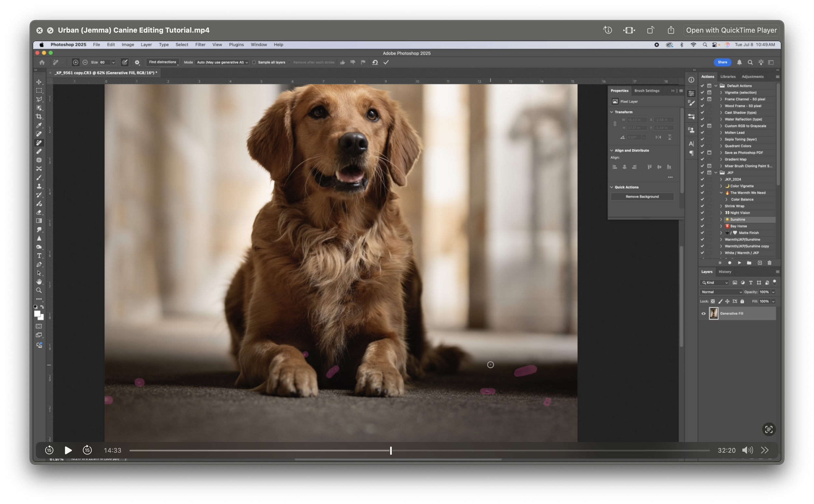
Task: Open the Filter menu
Action: point(200,45)
